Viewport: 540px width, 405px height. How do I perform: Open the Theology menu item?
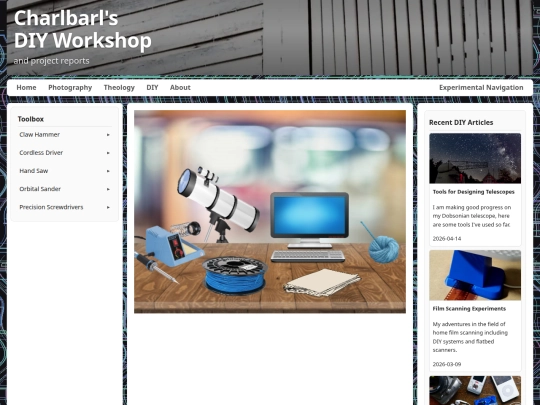[x=119, y=87]
